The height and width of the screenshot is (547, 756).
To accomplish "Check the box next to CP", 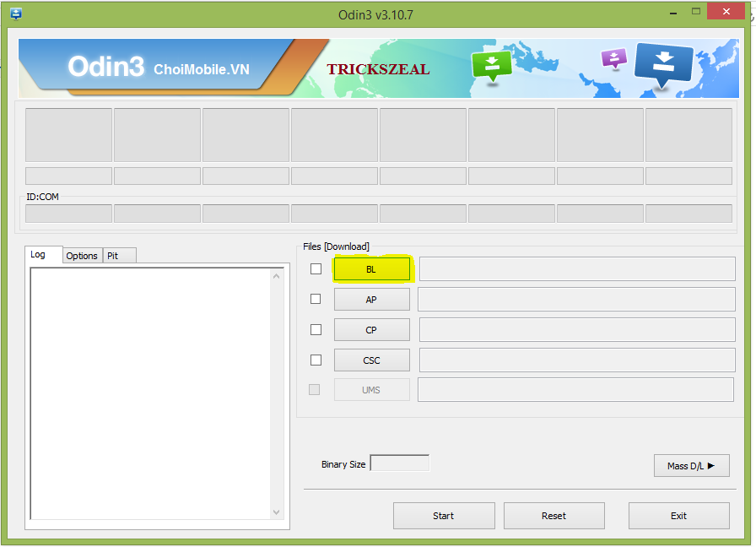I will point(316,329).
